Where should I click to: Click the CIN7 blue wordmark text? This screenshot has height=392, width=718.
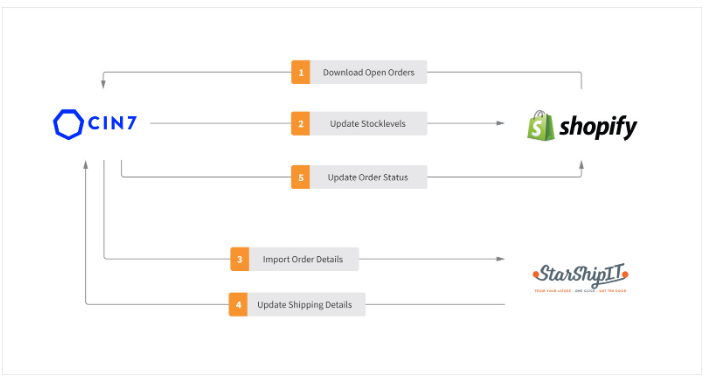coord(112,123)
